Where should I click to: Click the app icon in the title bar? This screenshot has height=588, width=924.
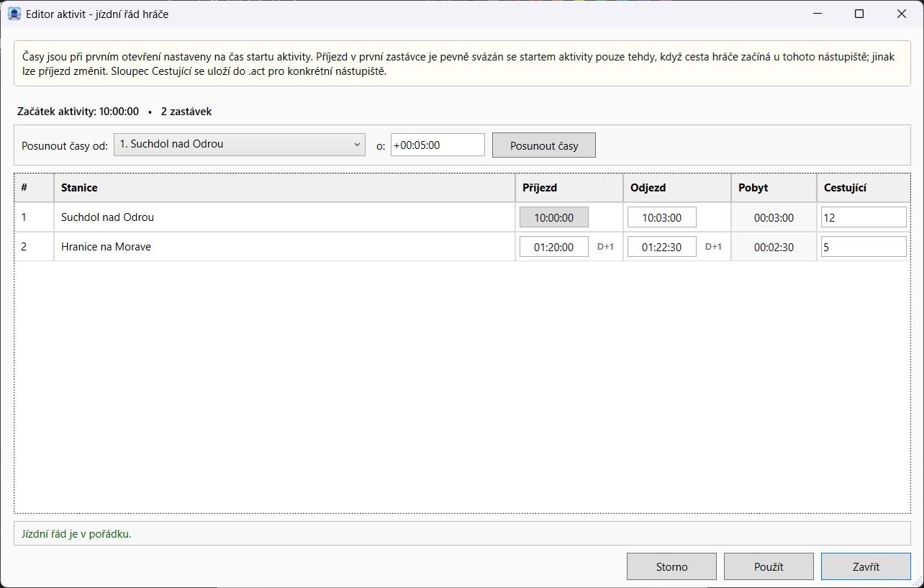[x=14, y=14]
